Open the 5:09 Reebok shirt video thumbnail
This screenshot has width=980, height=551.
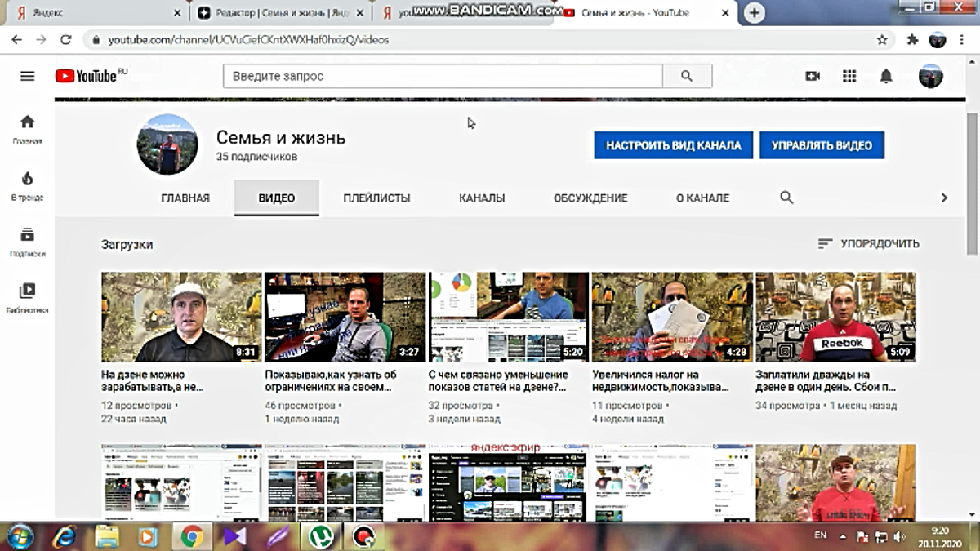(836, 317)
